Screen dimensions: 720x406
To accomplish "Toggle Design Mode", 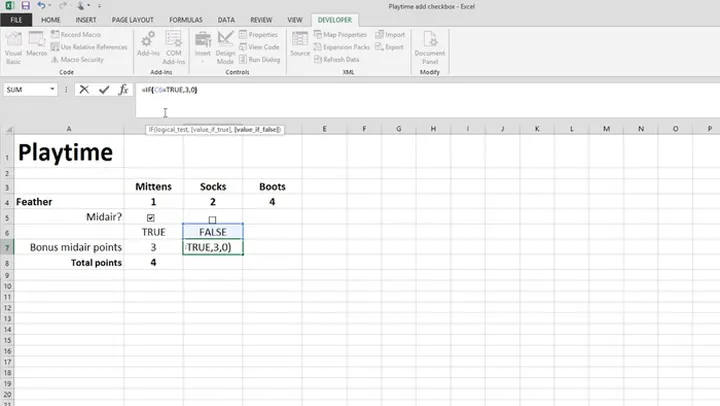I will (225, 48).
